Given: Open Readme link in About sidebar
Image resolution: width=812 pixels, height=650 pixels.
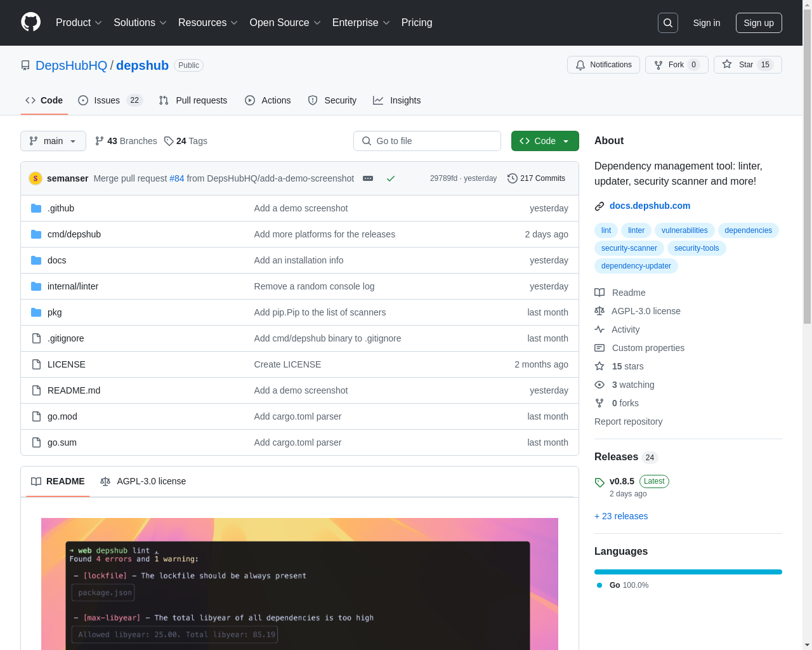Looking at the screenshot, I should tap(620, 293).
